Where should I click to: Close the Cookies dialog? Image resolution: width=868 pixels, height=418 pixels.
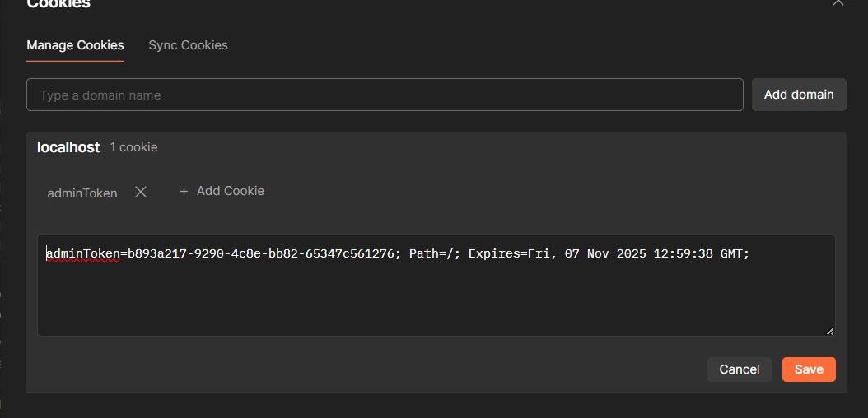838,2
